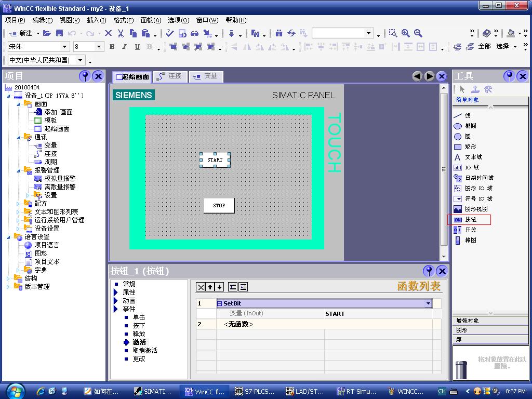Select the 矩形 rectangle tool
Image resolution: width=532 pixels, height=399 pixels.
(x=470, y=147)
